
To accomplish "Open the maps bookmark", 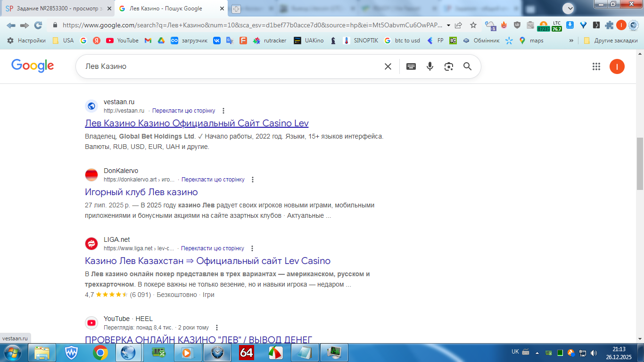I will (531, 41).
